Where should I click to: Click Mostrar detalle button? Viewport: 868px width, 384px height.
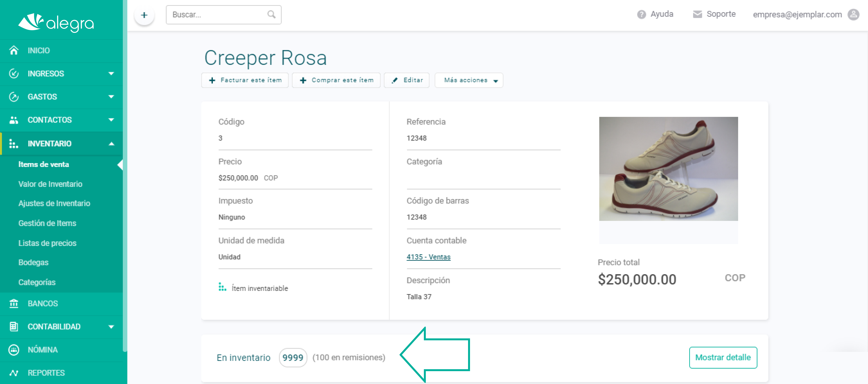click(x=723, y=357)
